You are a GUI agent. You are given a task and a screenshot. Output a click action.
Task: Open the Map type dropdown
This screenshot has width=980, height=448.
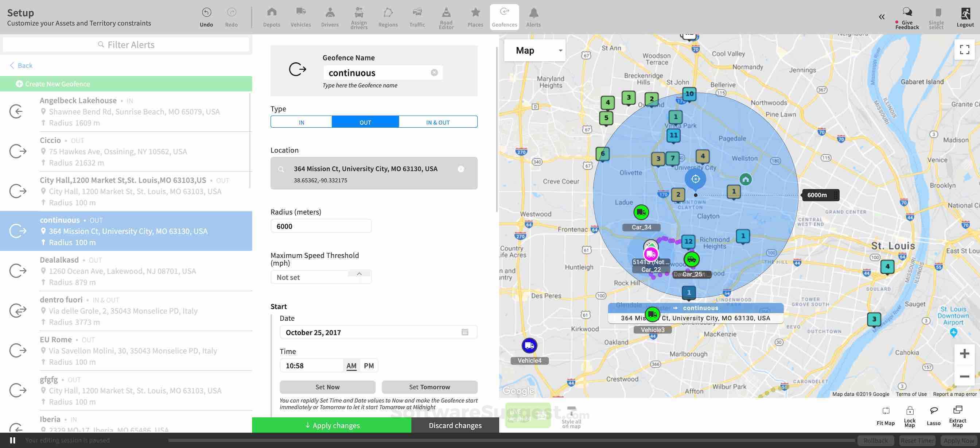[534, 50]
